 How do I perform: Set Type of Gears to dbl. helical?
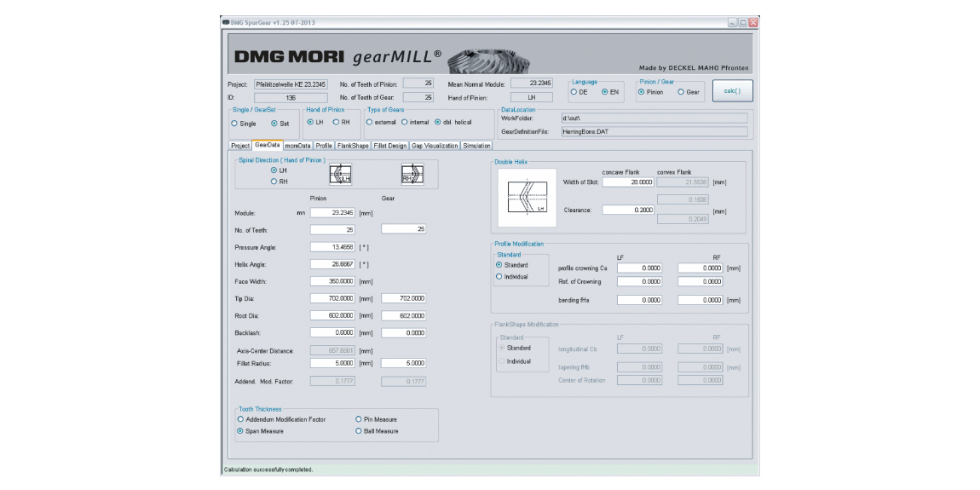point(437,122)
